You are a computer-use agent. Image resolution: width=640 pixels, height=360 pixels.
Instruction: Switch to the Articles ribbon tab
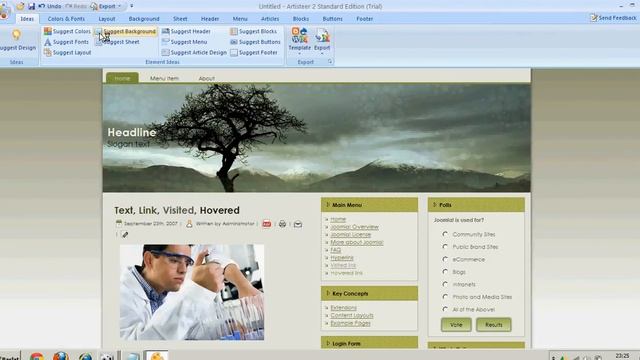270,19
